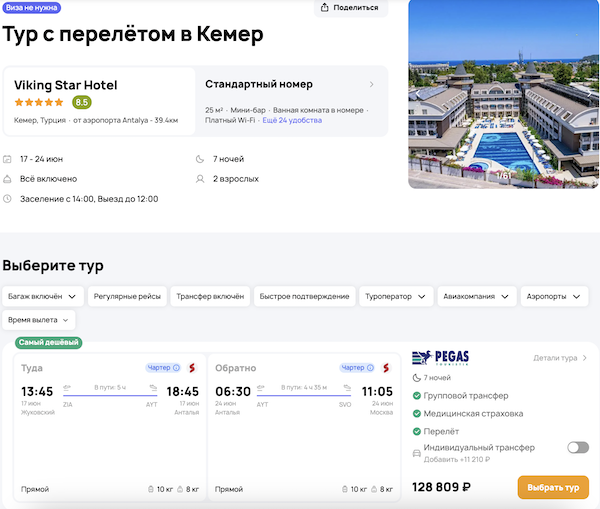Click the 8.5 hotel rating badge
The image size is (600, 509).
[81, 102]
